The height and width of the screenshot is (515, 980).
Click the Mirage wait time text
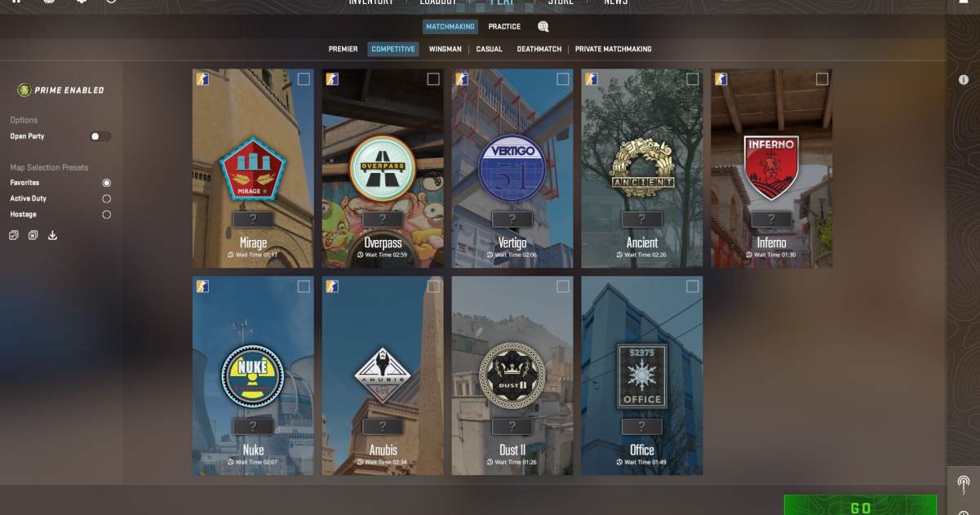(253, 255)
